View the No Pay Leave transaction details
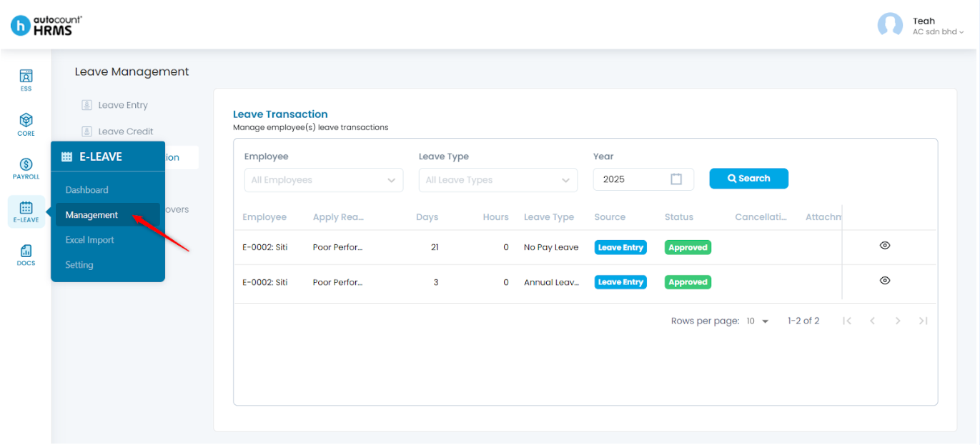This screenshot has height=445, width=980. [x=884, y=246]
